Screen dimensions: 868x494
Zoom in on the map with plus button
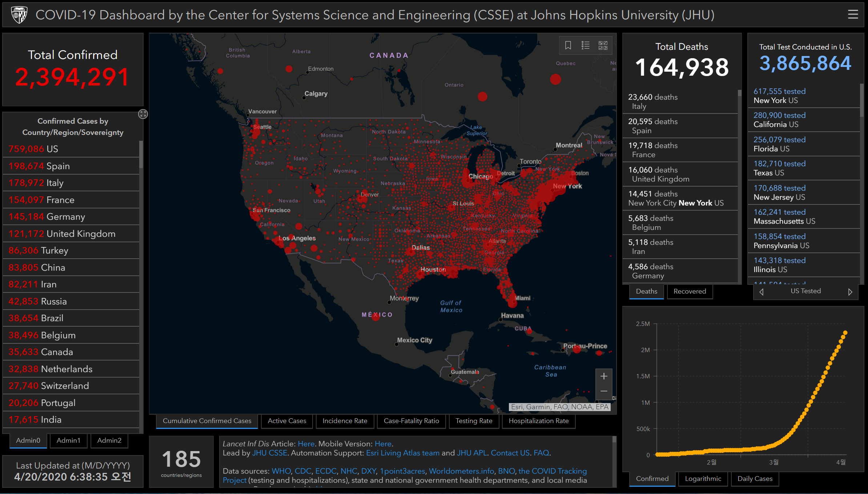click(604, 377)
